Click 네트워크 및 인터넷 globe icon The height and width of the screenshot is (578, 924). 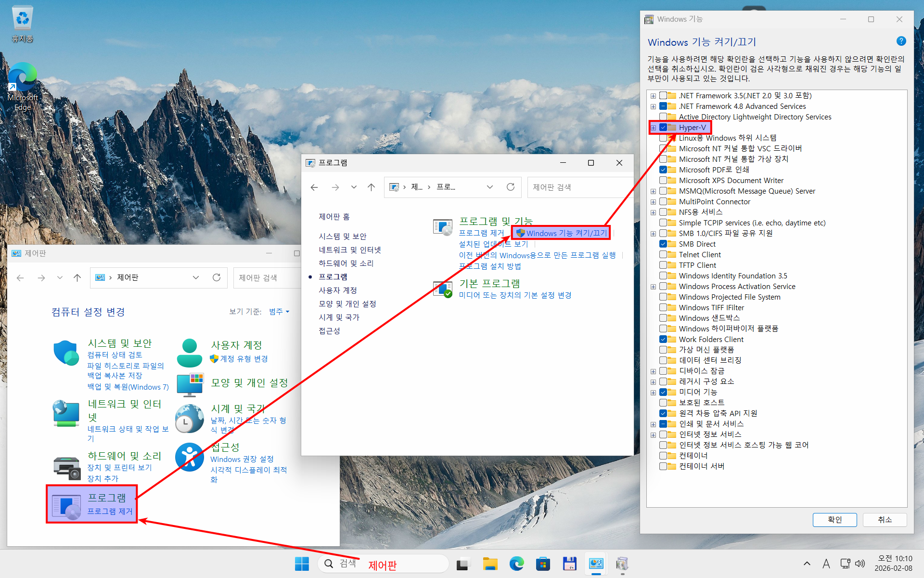[66, 413]
